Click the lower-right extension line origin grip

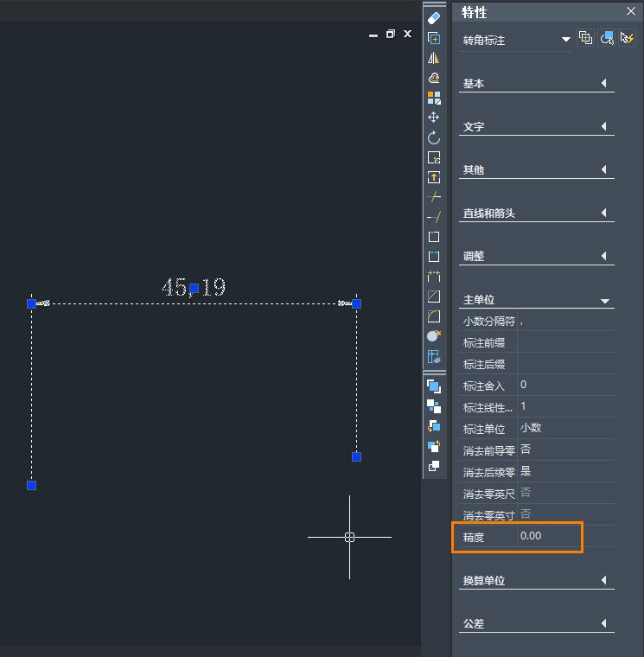356,456
